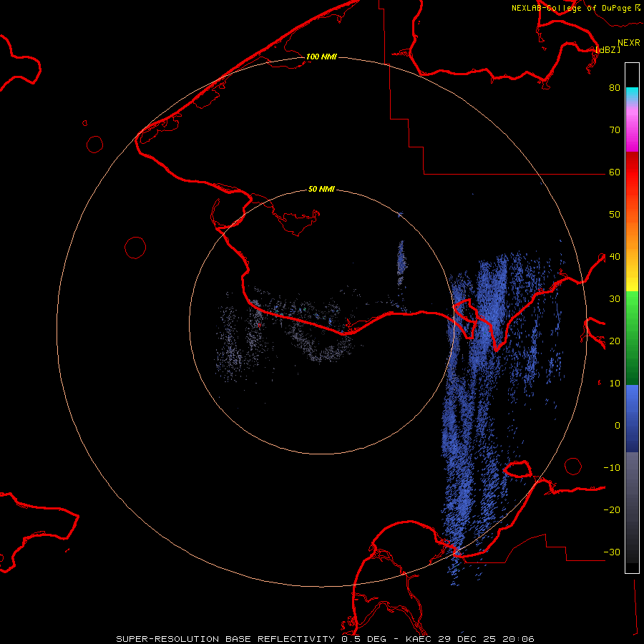The width and height of the screenshot is (644, 644).
Task: Click the 29 DEC 25 20:06 timestamp
Action: (485, 639)
